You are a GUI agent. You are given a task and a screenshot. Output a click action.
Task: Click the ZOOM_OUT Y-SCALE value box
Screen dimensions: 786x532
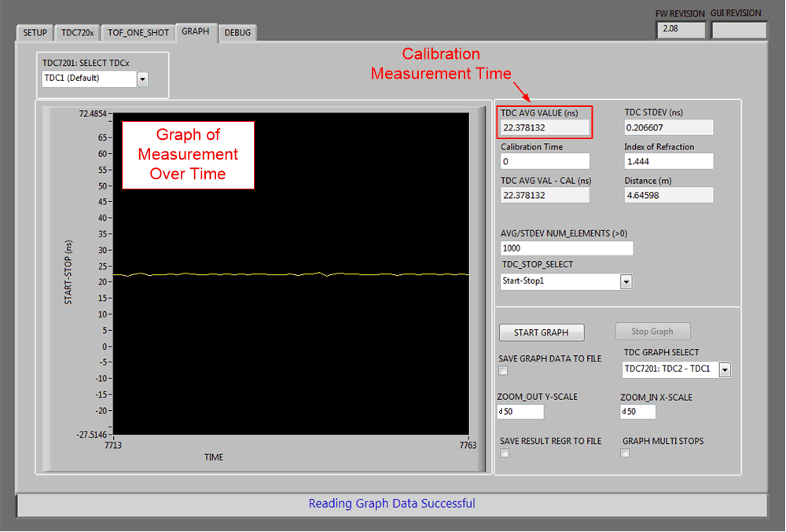pos(520,411)
